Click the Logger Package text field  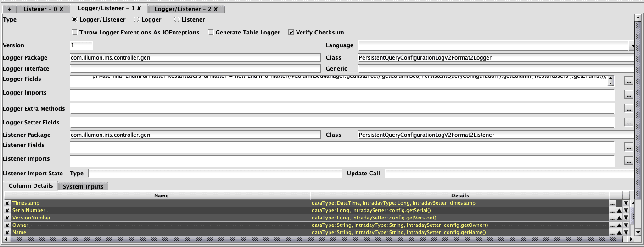click(x=195, y=57)
